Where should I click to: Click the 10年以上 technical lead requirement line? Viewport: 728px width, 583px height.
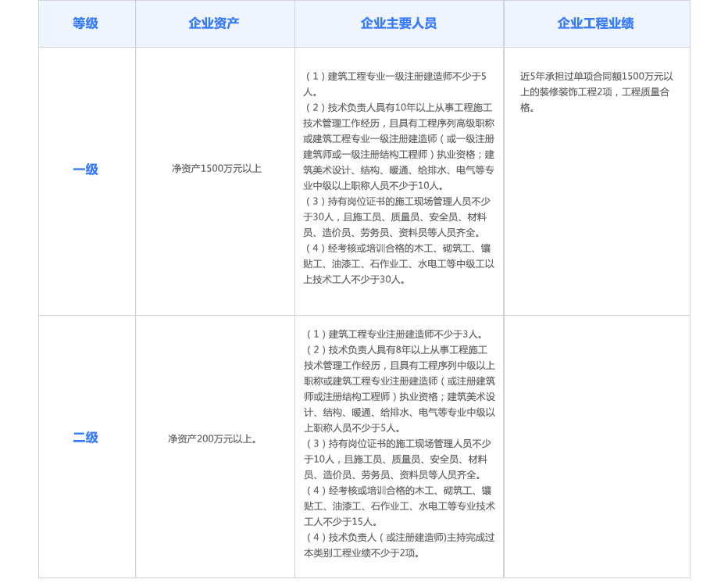point(398,108)
